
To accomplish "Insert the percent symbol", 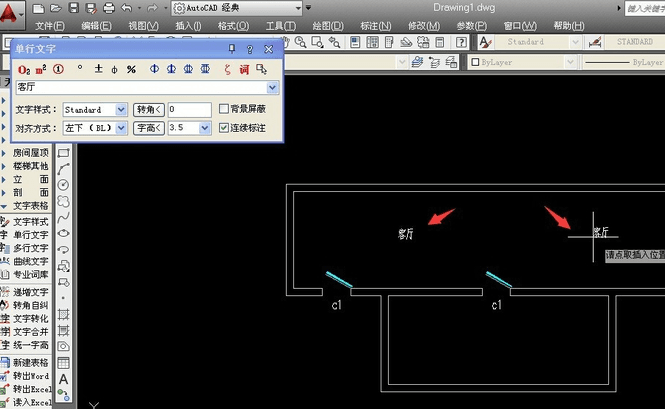I will click(131, 70).
